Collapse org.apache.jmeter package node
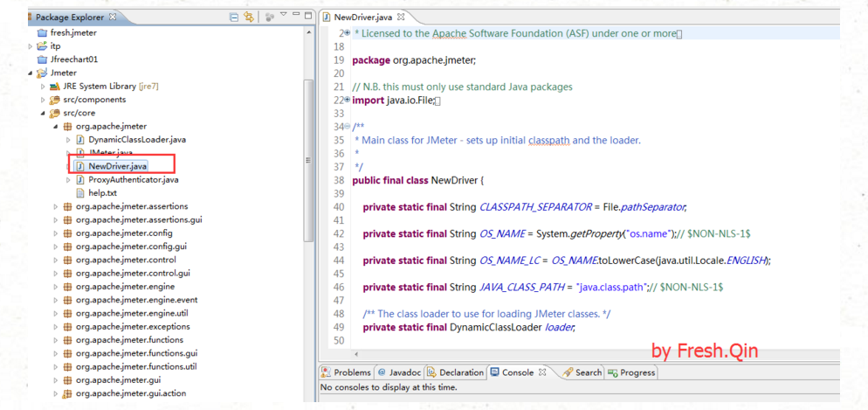The image size is (868, 410). (x=55, y=127)
